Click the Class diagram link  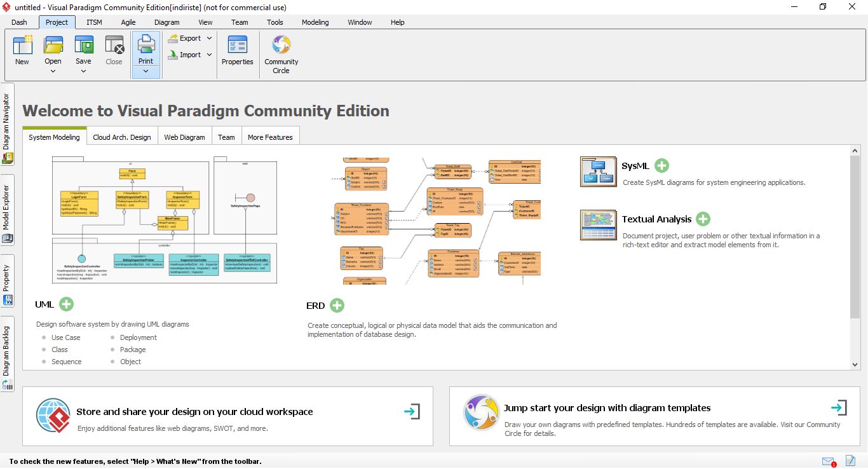(x=60, y=350)
